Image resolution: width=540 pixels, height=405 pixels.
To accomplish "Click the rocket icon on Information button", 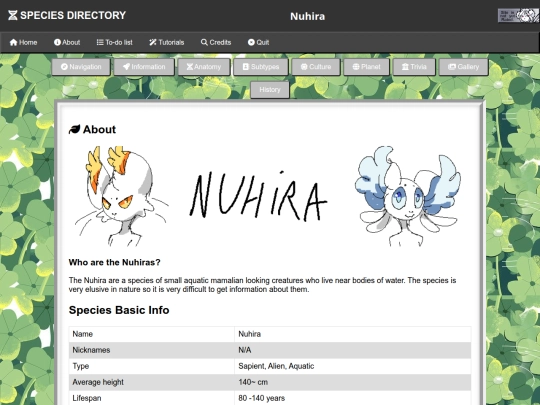I will point(126,67).
